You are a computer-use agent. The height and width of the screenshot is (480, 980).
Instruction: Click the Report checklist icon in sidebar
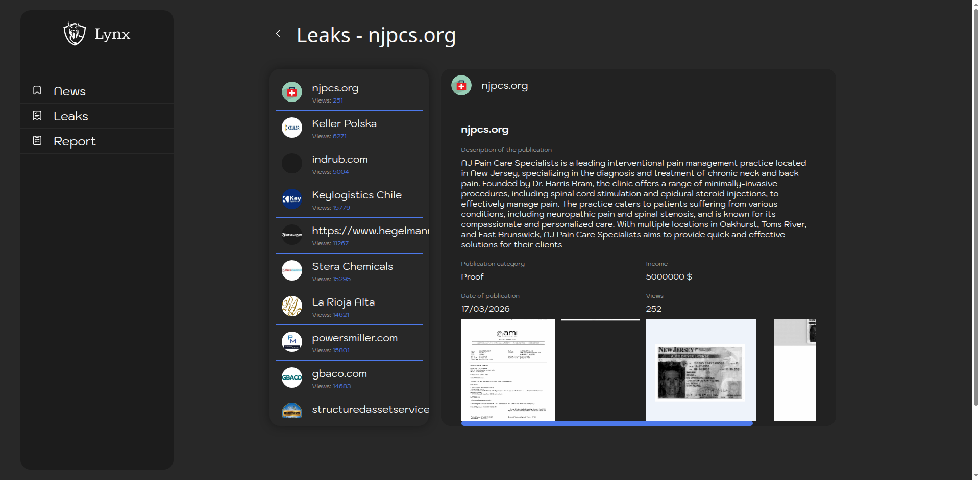coord(37,140)
